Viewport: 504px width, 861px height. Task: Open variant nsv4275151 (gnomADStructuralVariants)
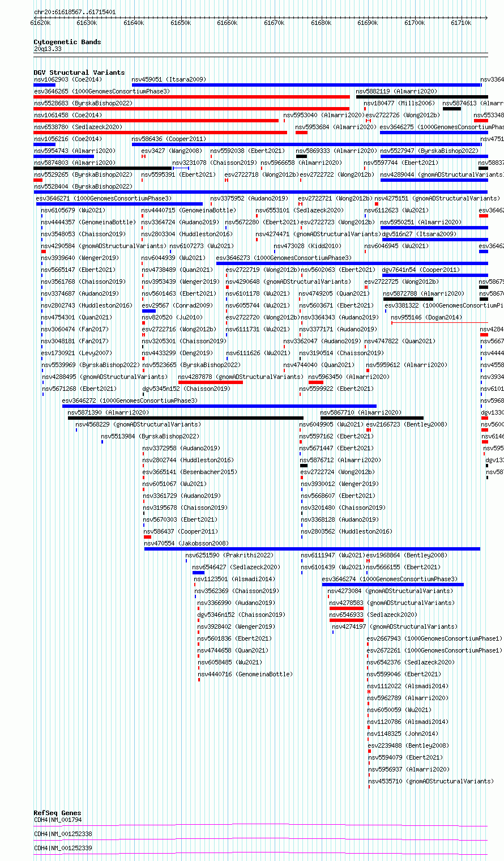coord(437,199)
